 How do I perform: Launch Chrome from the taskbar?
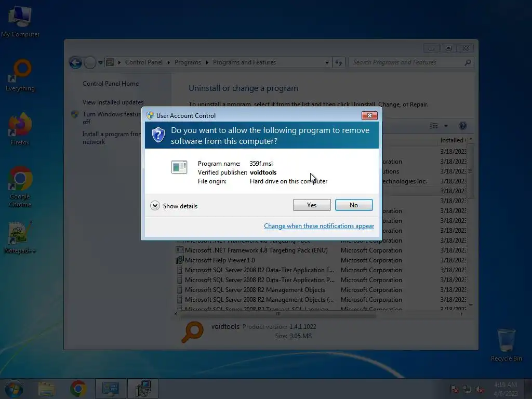tap(78, 389)
